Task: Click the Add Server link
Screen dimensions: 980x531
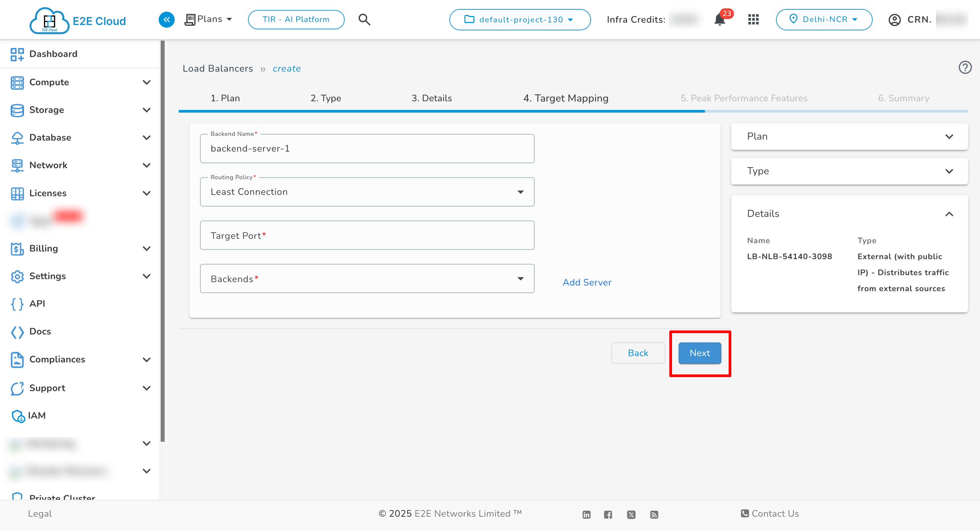Action: point(587,282)
